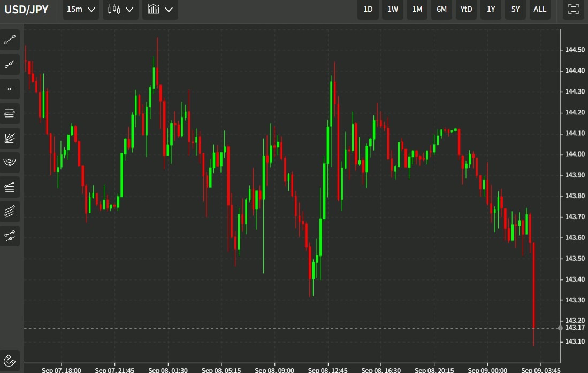Select the trend line drawing tool
The height and width of the screenshot is (373, 588).
point(10,40)
